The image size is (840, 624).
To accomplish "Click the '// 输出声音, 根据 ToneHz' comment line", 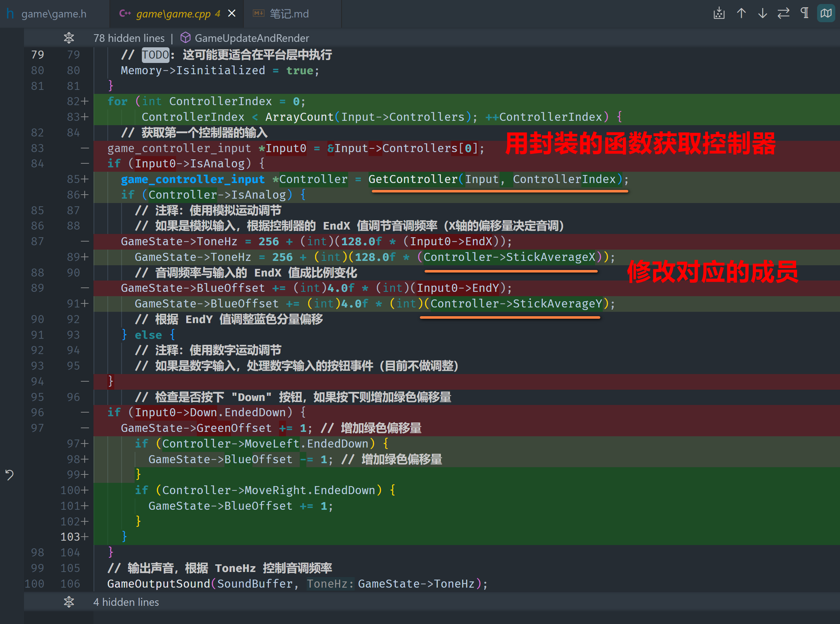I will (x=219, y=568).
